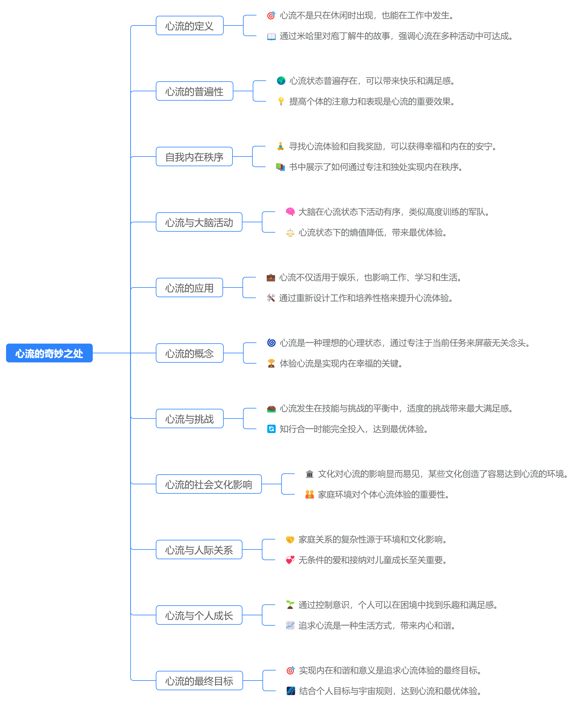This screenshot has width=588, height=706.
Task: Click the text 追求心流是一种生活方式，带来内心和谐
Action: pos(377,626)
